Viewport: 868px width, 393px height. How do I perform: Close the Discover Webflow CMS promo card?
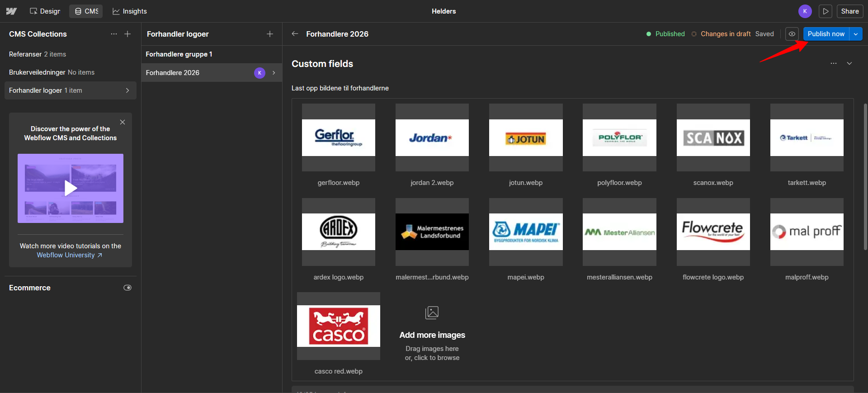tap(123, 122)
